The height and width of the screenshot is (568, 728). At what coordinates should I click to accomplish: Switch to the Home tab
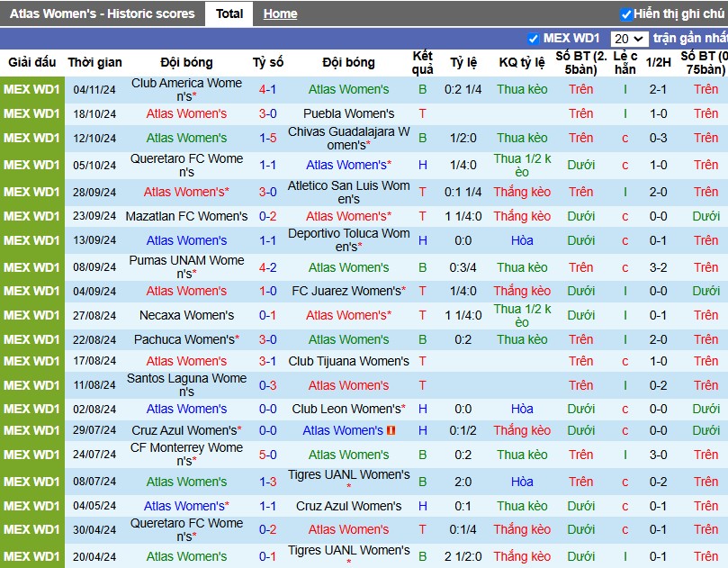click(280, 14)
